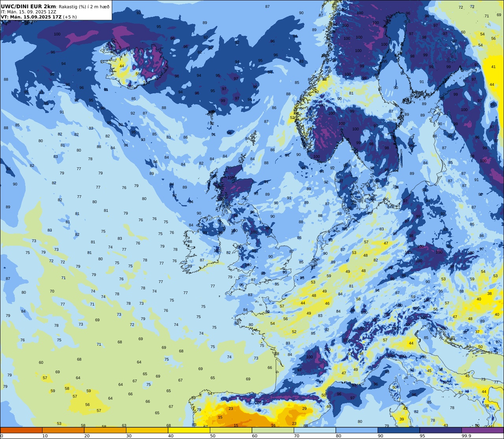504x439 pixels.
Task: Click the legend tick label "99.9"
Action: click(466, 436)
